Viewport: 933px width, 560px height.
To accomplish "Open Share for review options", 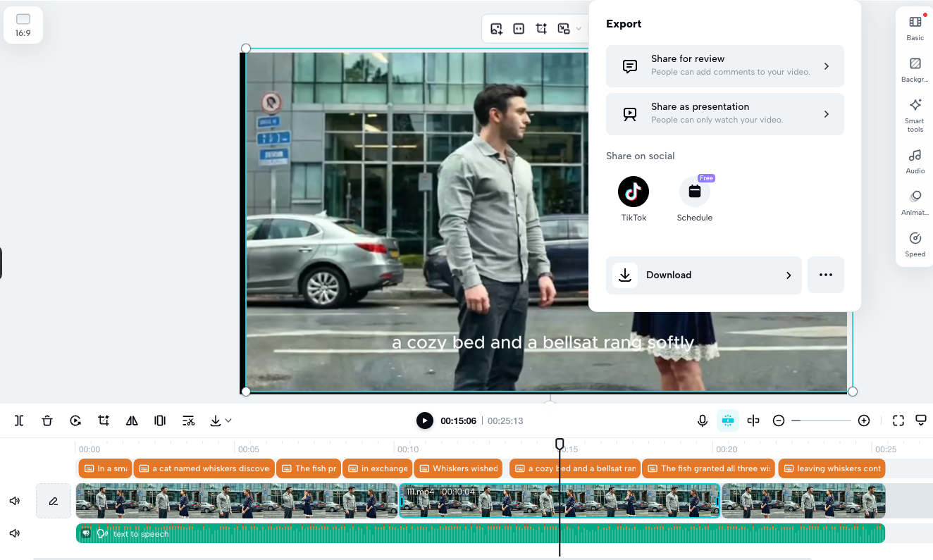I will coord(724,66).
